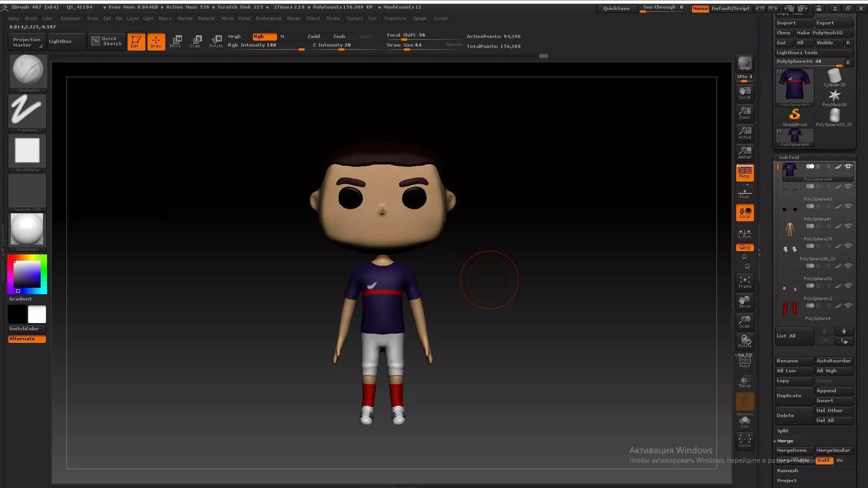
Task: Click the right-shelf Rotate view icon
Action: (x=745, y=342)
